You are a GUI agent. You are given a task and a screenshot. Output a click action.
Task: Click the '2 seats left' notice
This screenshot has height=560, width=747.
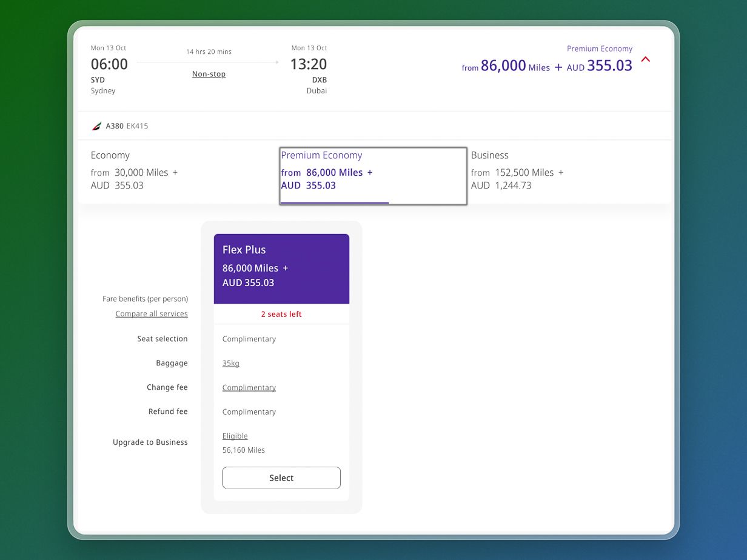(x=281, y=314)
